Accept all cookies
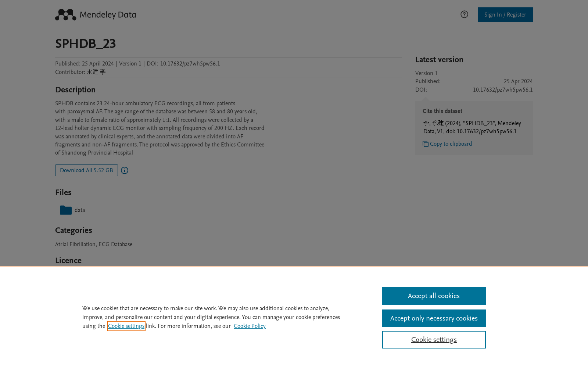This screenshot has height=368, width=588. point(434,296)
